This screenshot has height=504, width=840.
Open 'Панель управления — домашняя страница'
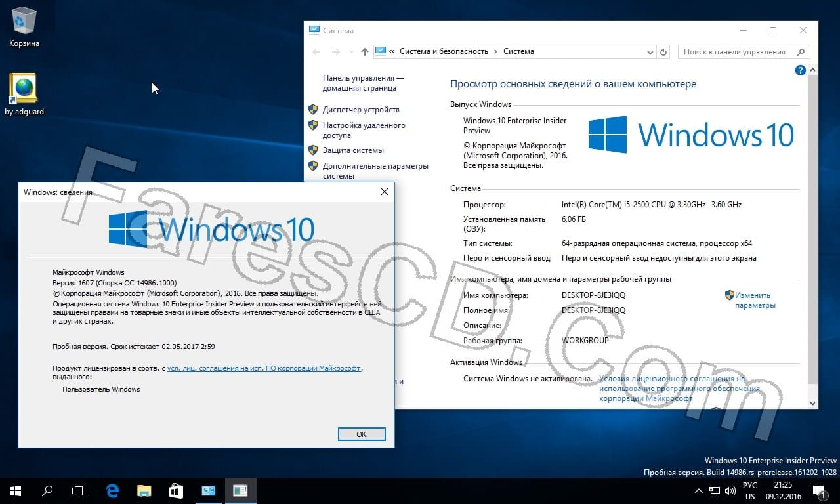pos(363,83)
